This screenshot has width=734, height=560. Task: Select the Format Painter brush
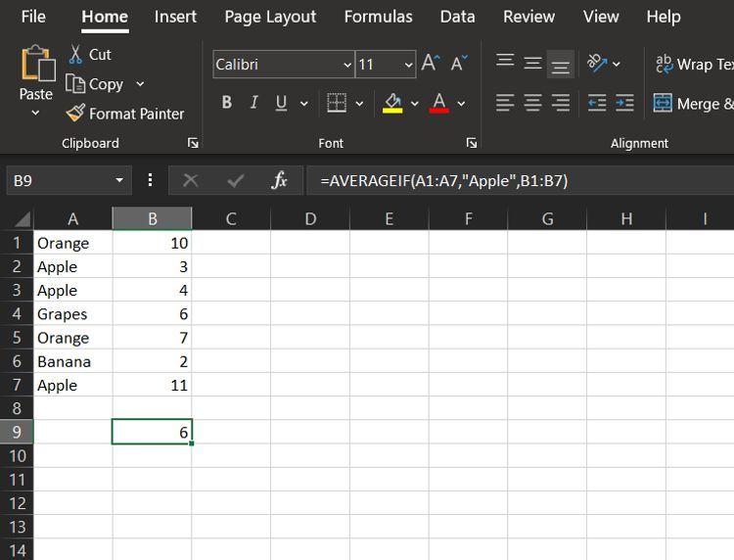pos(75,113)
